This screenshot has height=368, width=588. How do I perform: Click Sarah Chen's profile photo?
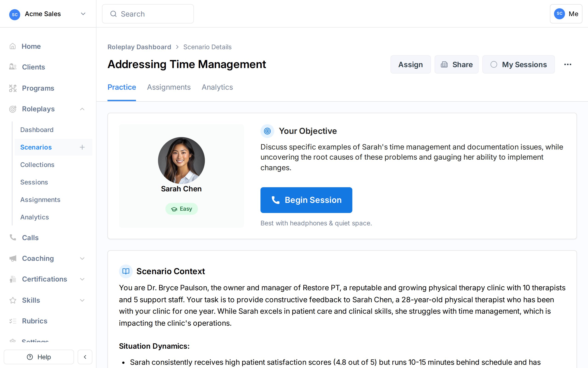181,160
